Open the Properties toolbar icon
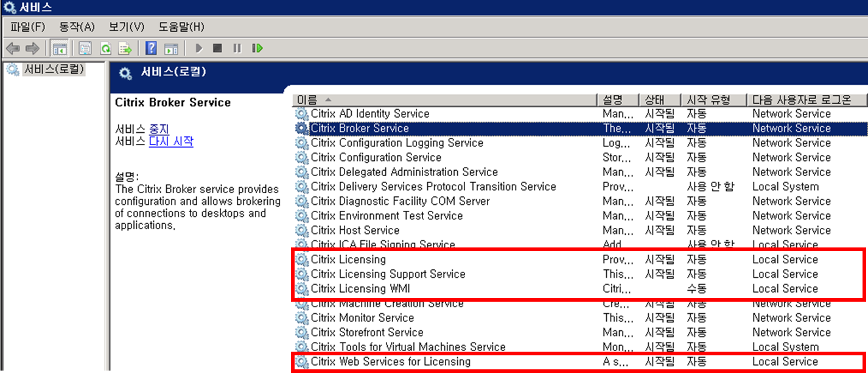The image size is (868, 373). 85,48
